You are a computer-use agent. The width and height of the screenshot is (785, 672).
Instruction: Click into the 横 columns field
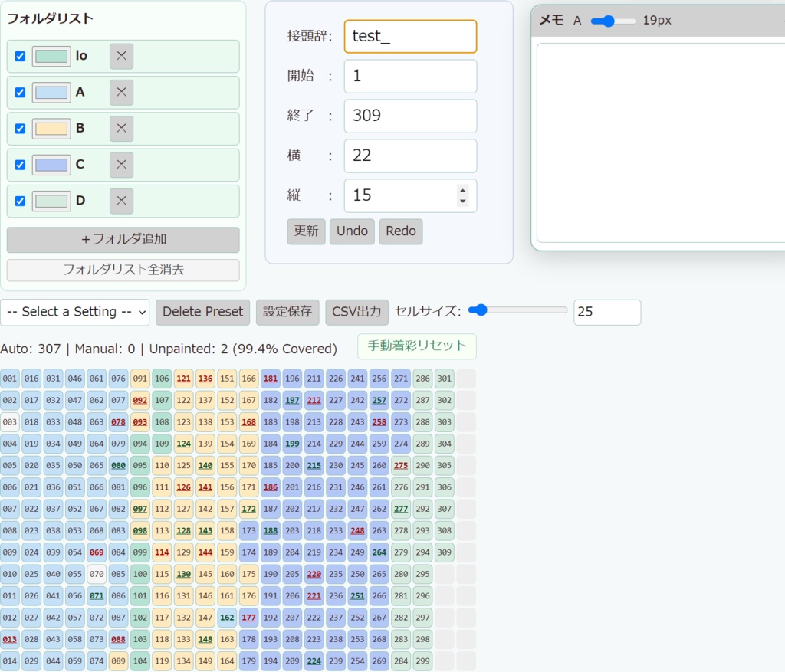(x=410, y=156)
